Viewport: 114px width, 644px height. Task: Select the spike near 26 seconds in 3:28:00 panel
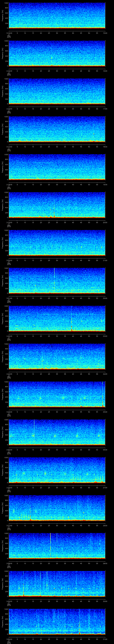tap(50, 545)
